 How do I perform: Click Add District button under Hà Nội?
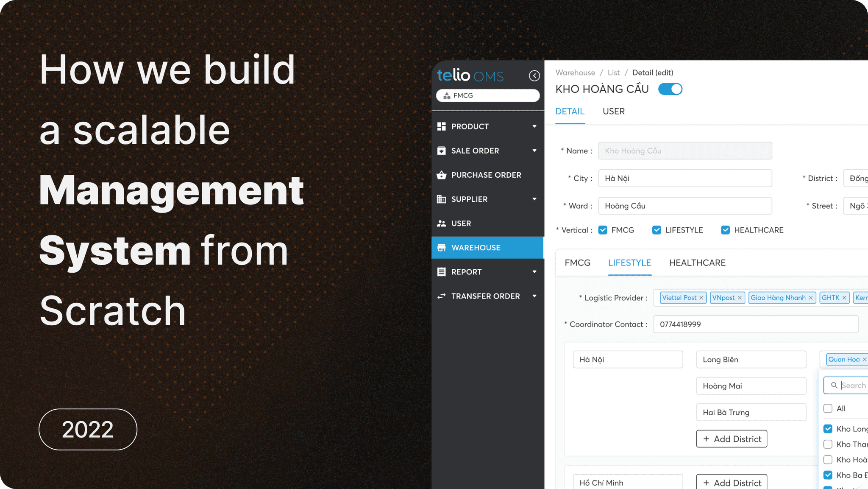tap(732, 439)
